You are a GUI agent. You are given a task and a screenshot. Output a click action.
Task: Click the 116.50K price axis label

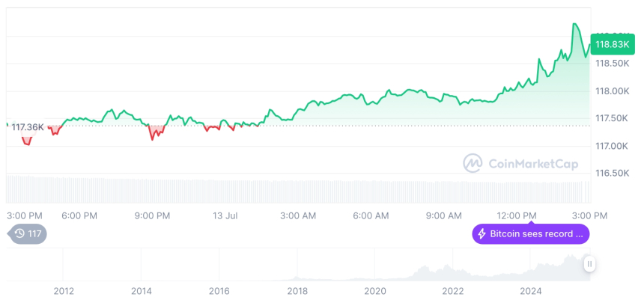point(612,173)
